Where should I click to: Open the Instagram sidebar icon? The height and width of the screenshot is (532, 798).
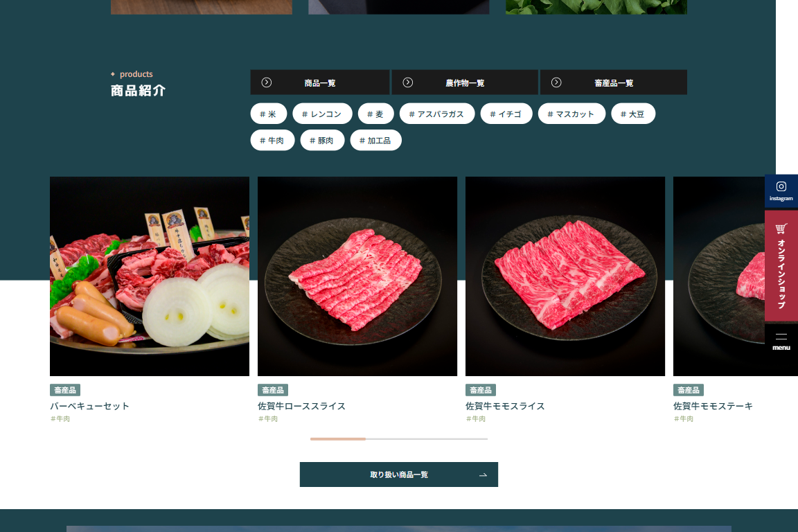pos(781,186)
